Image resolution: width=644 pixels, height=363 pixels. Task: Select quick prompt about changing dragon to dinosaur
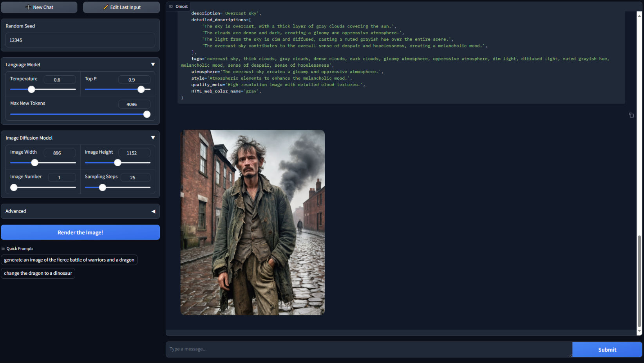(38, 273)
